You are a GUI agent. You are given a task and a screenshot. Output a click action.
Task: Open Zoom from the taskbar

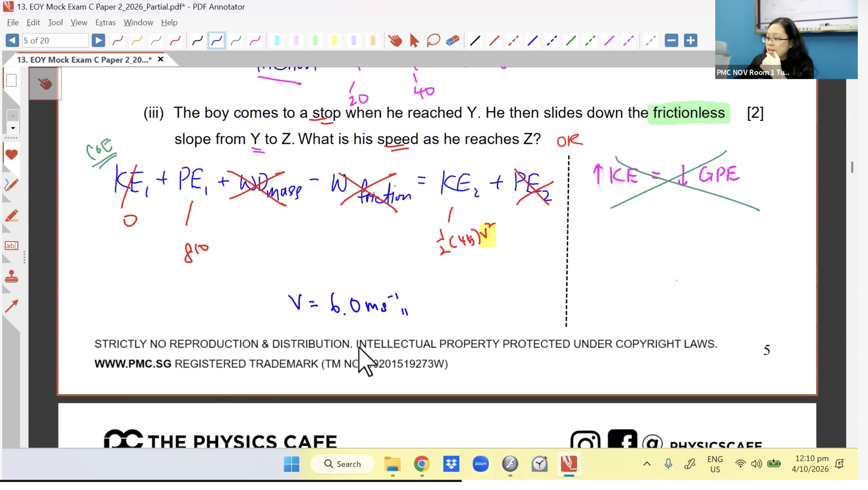pos(481,464)
